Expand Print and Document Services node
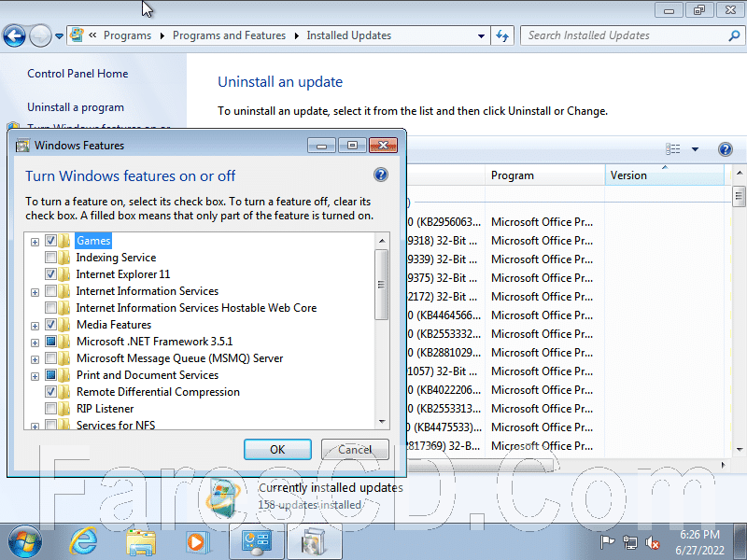This screenshot has height=560, width=747. click(x=35, y=377)
